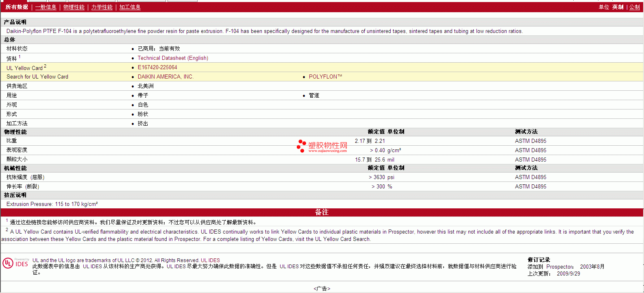This screenshot has height=293, width=644.
Task: Open UL Yellow Card E167420-225064
Action: point(157,68)
